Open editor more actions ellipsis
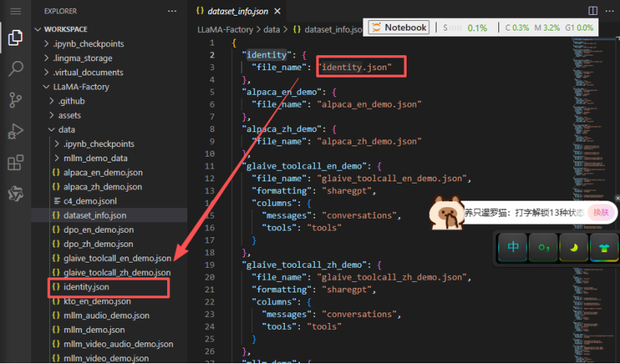Image resolution: width=620 pixels, height=364 pixels. [x=610, y=11]
